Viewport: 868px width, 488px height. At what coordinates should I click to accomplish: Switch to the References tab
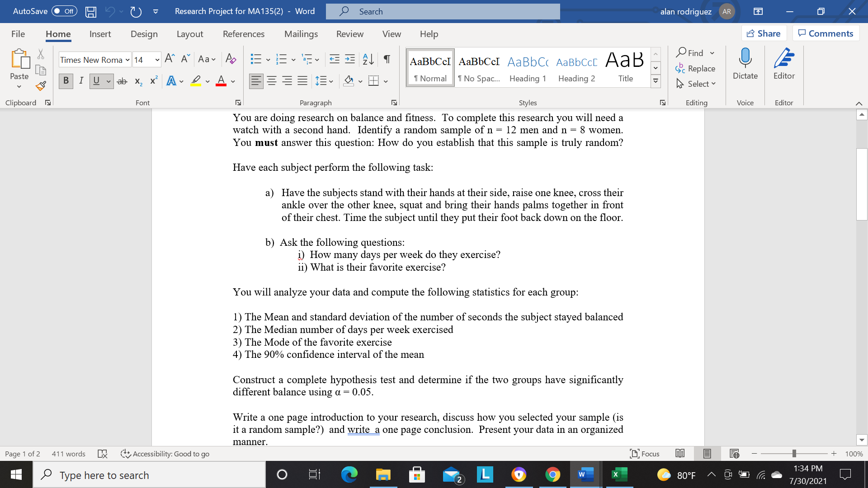pos(244,34)
